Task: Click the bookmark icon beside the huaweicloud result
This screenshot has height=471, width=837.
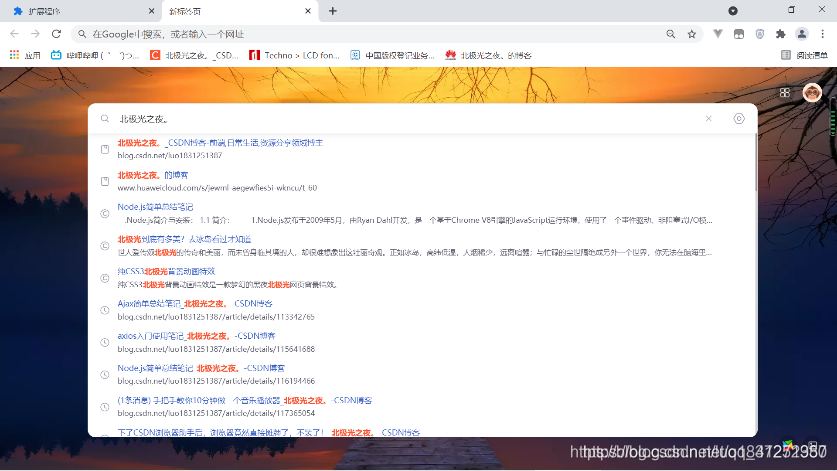Action: (105, 181)
